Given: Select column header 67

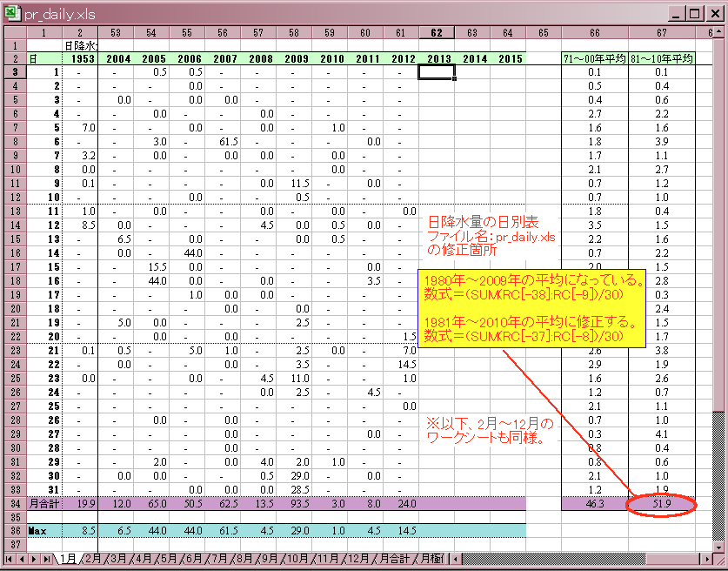Looking at the screenshot, I should pos(662,32).
